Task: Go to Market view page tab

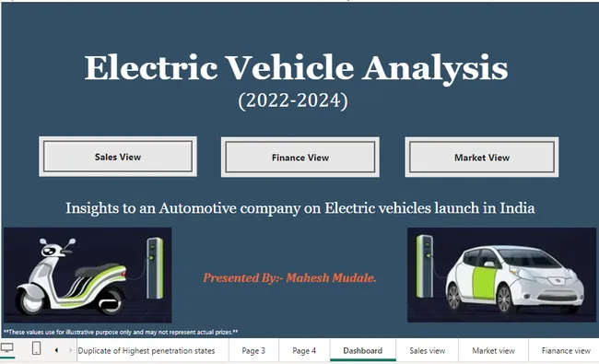Action: [x=493, y=350]
